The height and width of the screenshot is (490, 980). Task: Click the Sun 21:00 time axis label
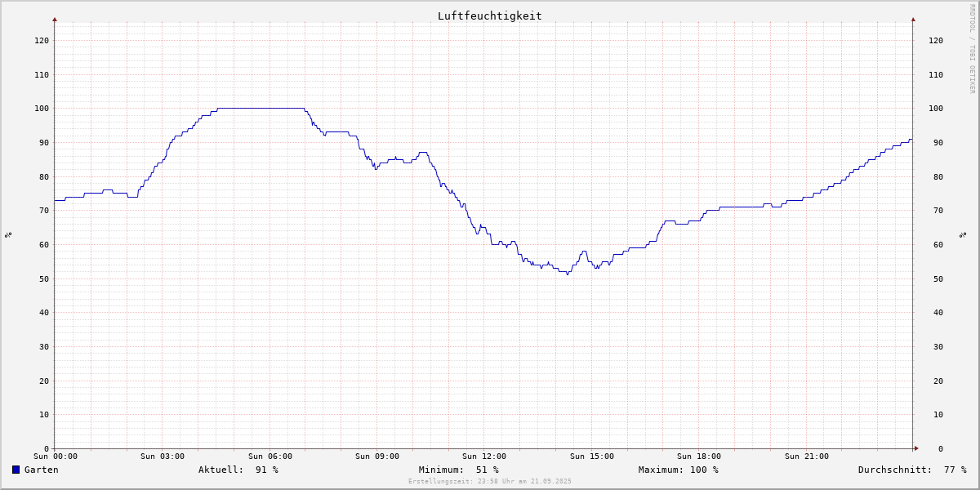point(807,457)
